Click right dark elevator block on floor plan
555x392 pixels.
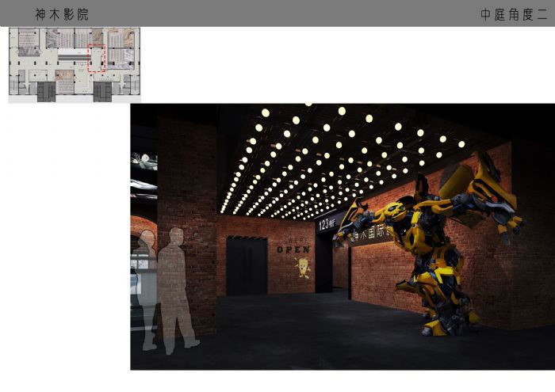click(x=102, y=91)
